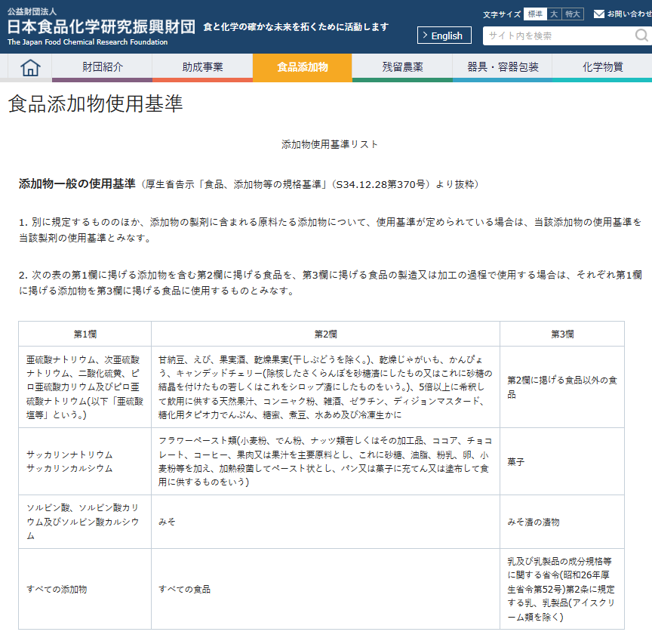Set text size to 大

554,14
